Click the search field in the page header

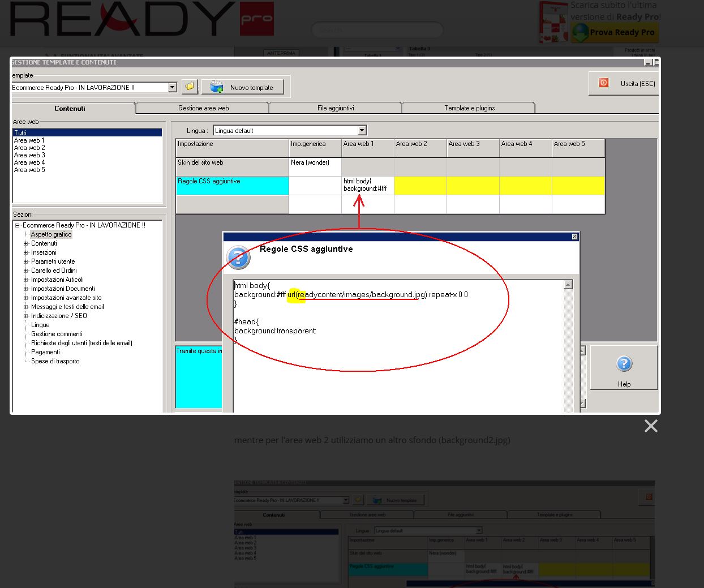(377, 29)
